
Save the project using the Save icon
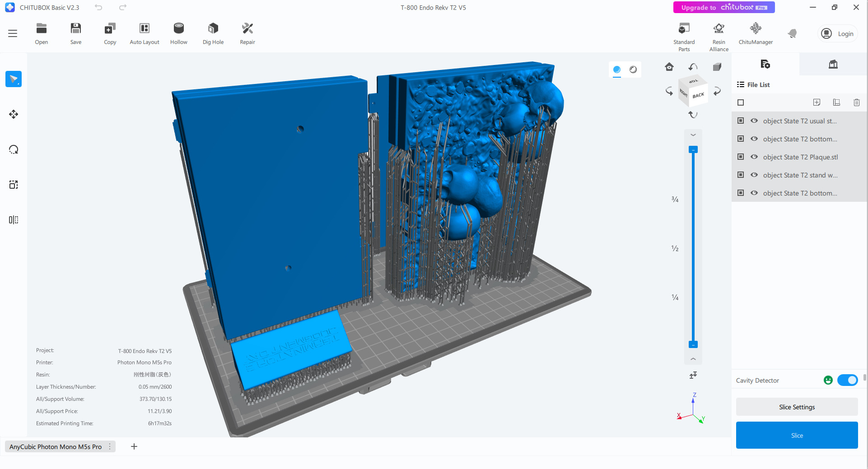point(76,33)
